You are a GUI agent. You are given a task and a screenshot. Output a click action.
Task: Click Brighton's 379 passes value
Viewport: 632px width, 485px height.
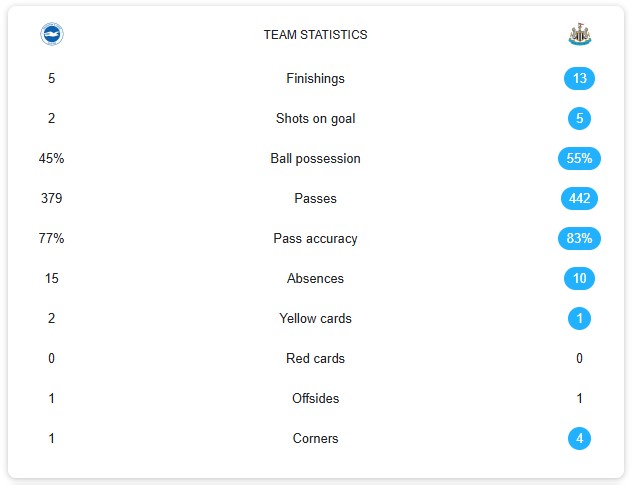click(x=52, y=198)
